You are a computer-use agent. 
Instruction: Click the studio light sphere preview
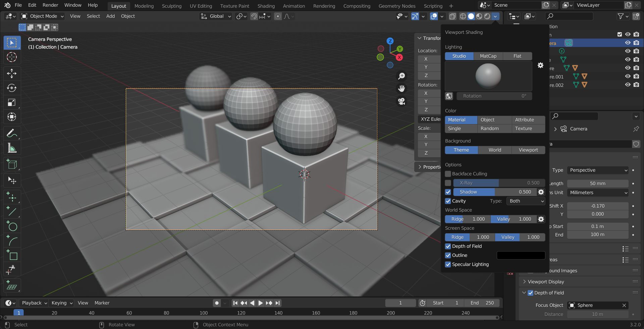pos(488,76)
